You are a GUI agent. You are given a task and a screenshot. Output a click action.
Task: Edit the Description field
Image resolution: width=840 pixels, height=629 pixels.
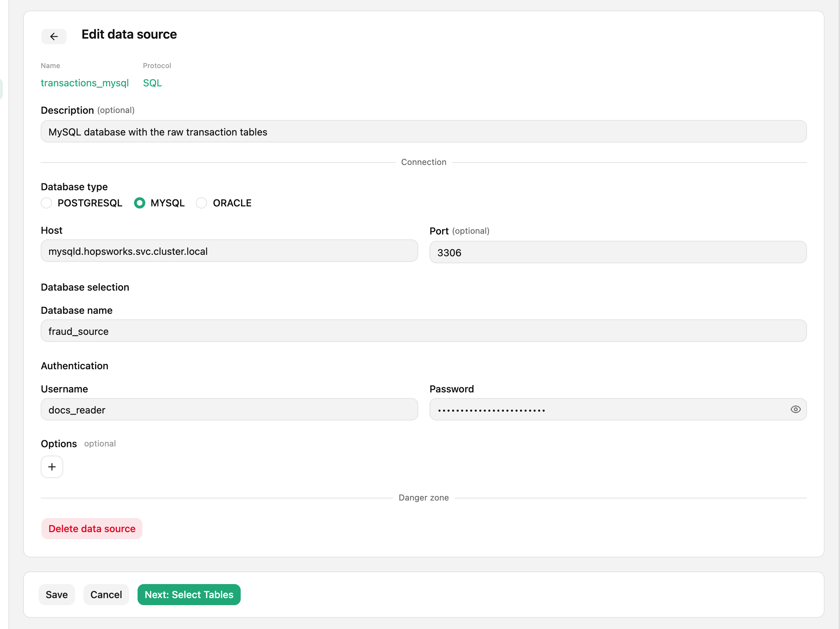[424, 131]
